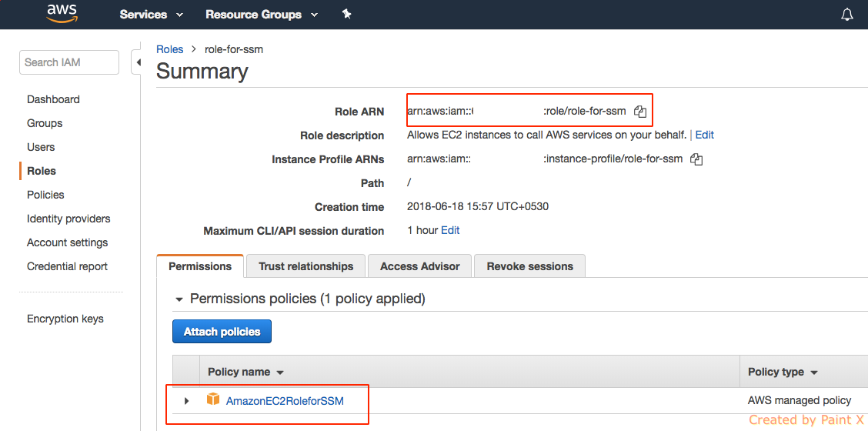Collapse the Permissions policies section
The image size is (868, 431).
pos(179,299)
